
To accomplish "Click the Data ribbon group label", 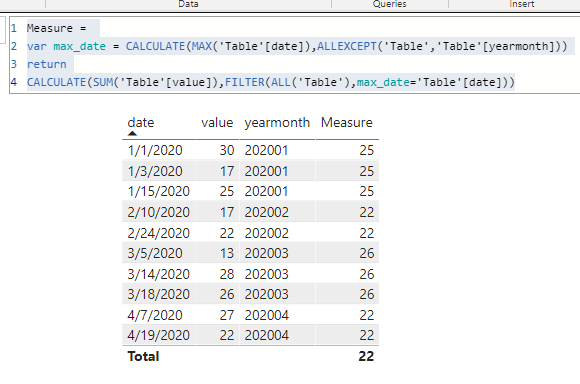I will pos(188,4).
